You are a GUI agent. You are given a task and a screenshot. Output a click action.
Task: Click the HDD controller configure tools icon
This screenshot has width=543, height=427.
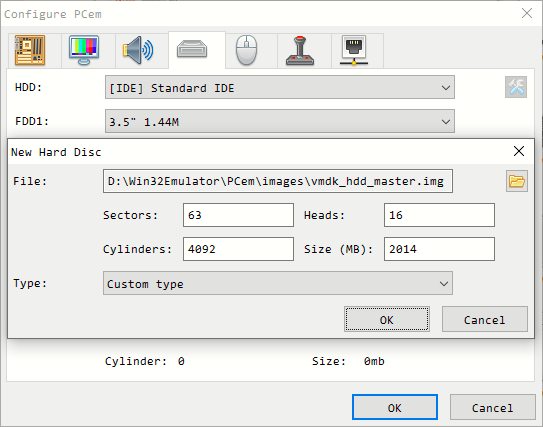coord(516,87)
